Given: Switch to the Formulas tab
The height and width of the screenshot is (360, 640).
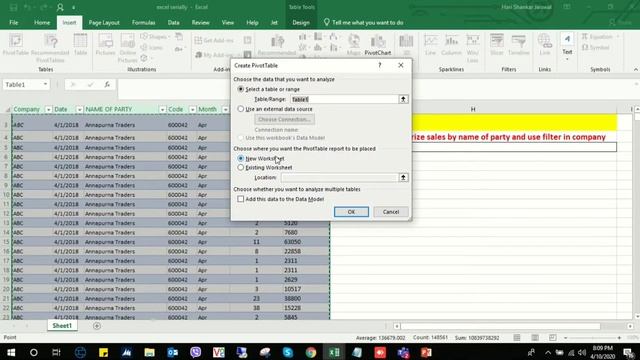Looking at the screenshot, I should pyautogui.click(x=143, y=22).
